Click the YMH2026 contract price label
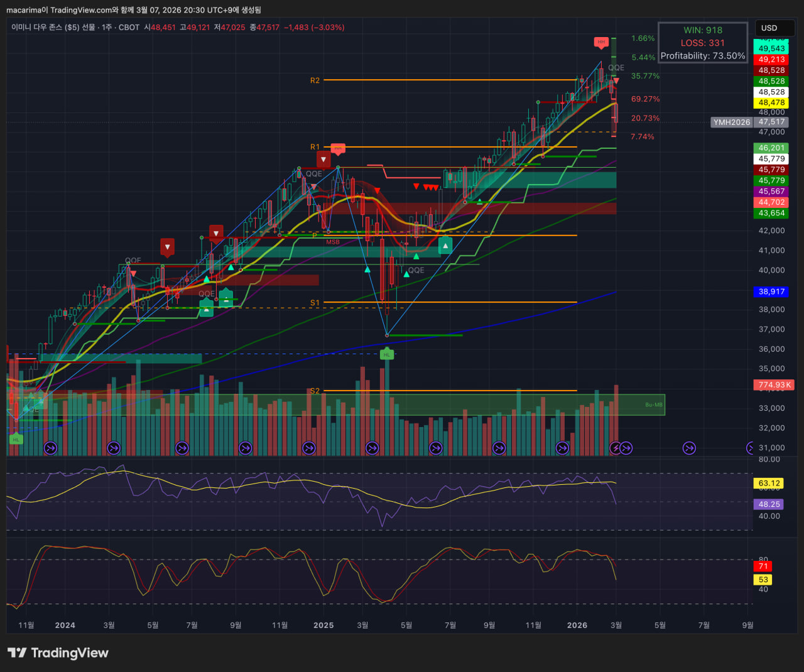Viewport: 804px width, 672px height. tap(732, 122)
